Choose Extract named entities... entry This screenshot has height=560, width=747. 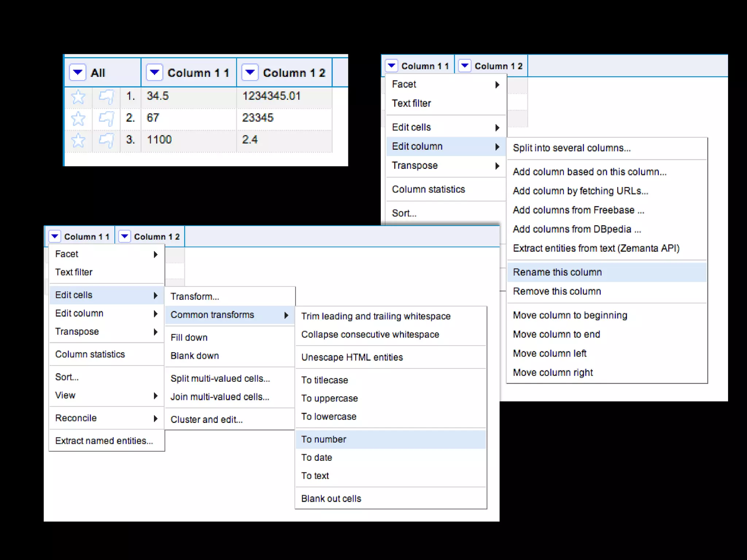click(x=104, y=441)
